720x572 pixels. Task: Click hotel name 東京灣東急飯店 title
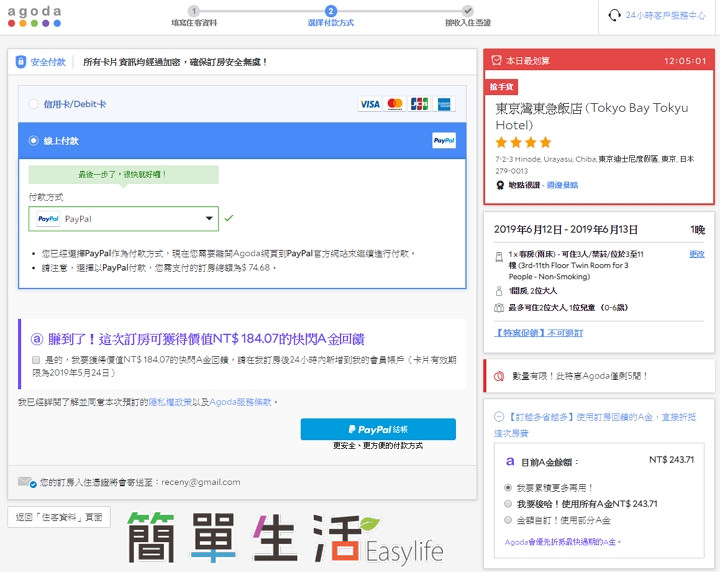pos(592,116)
